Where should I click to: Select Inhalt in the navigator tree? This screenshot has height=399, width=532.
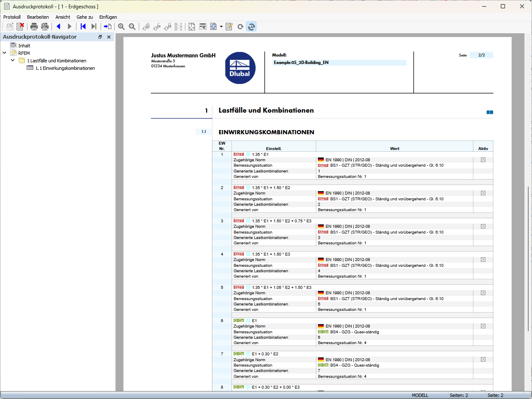(x=24, y=46)
